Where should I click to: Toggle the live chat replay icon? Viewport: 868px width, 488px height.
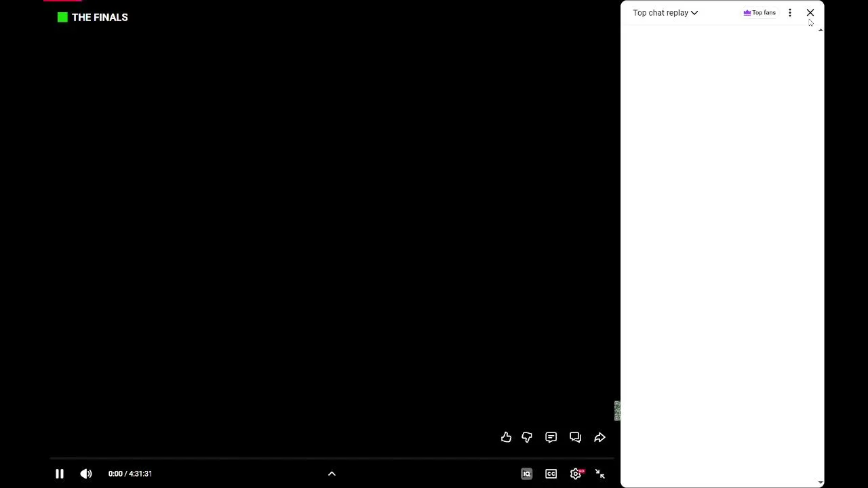pyautogui.click(x=575, y=437)
